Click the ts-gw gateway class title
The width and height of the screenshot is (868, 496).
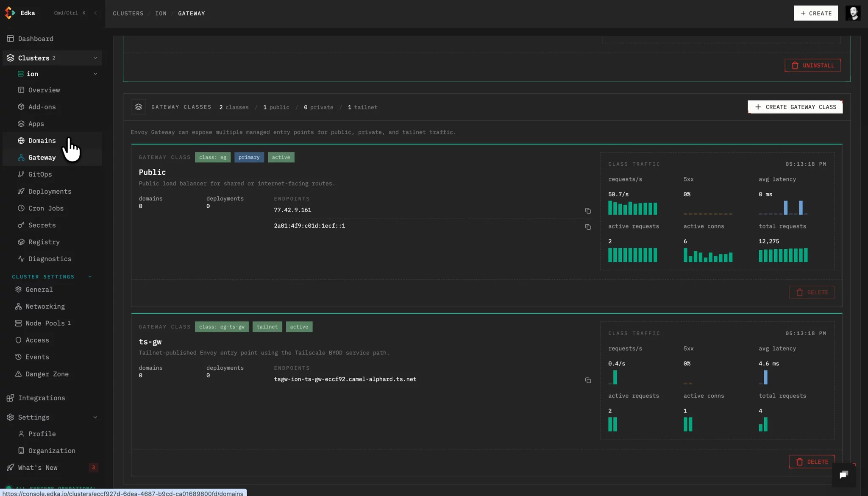pos(150,342)
